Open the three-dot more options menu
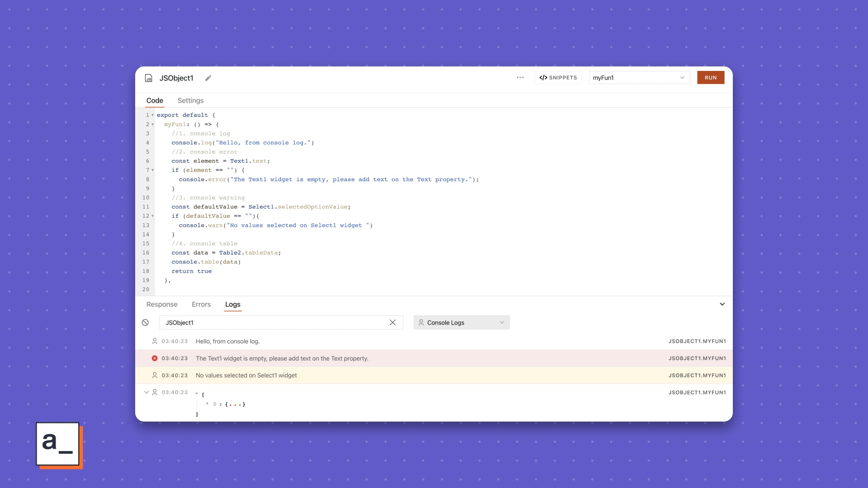 pyautogui.click(x=520, y=78)
